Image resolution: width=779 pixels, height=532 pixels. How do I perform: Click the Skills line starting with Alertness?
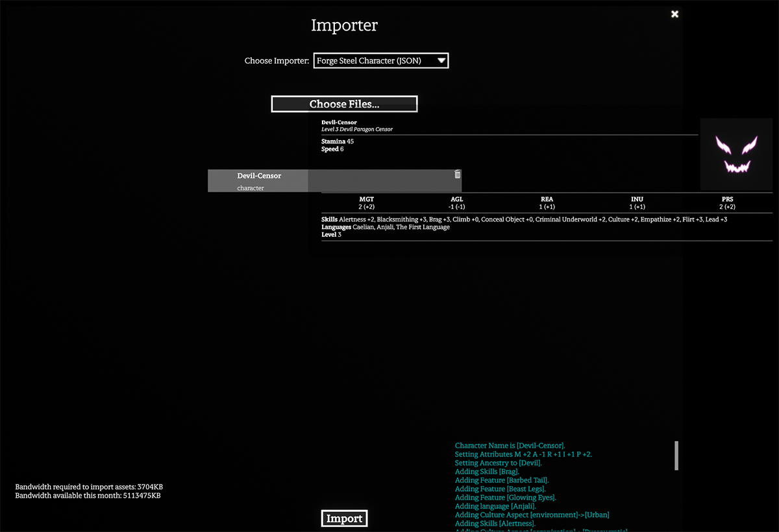[525, 220]
